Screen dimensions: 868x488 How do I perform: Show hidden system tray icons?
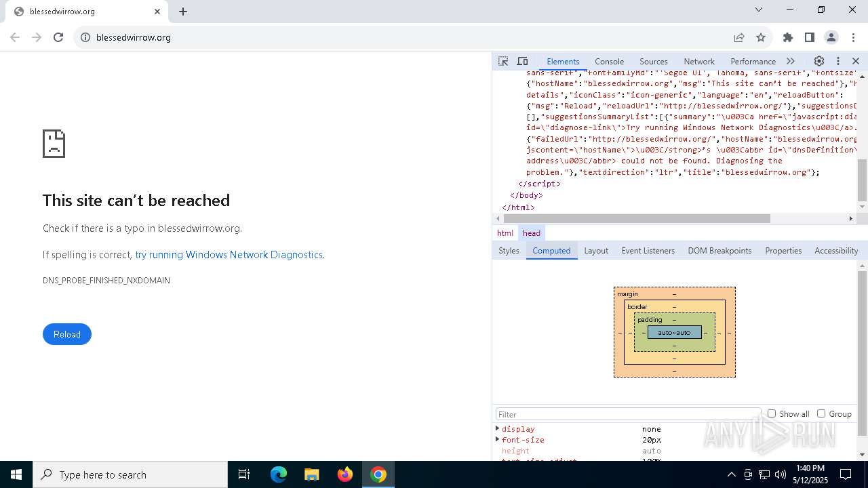pyautogui.click(x=731, y=474)
